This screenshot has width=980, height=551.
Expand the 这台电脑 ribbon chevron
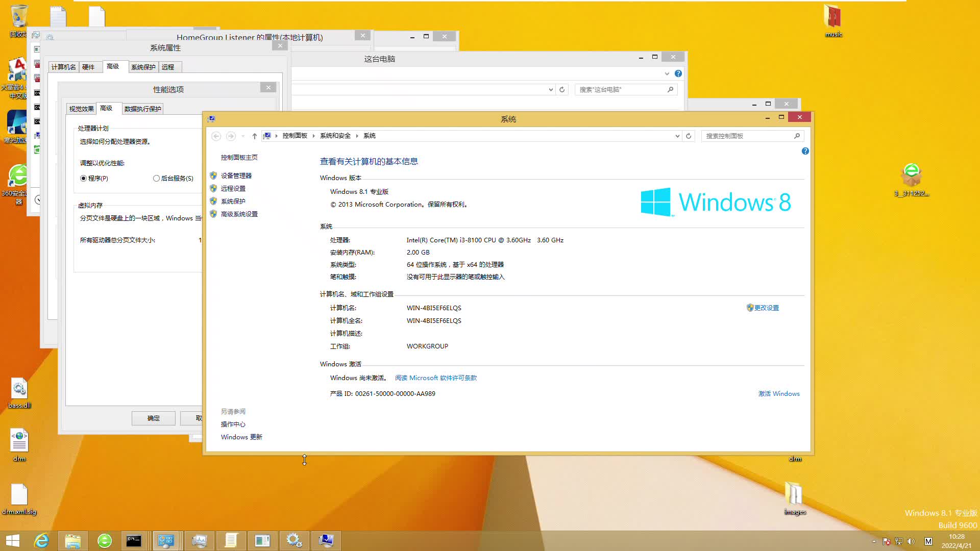(x=667, y=73)
